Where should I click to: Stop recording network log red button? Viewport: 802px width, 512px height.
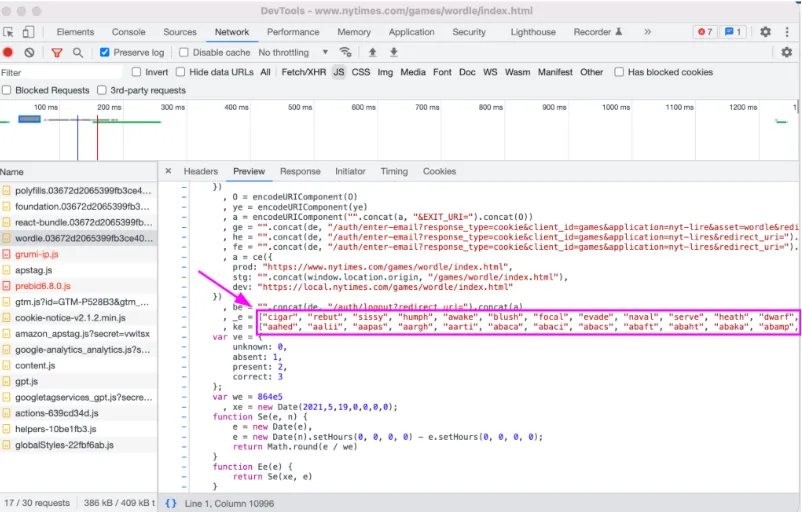pyautogui.click(x=8, y=52)
